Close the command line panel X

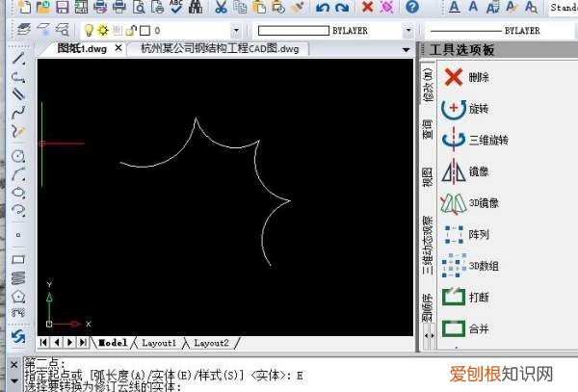[x=14, y=365]
